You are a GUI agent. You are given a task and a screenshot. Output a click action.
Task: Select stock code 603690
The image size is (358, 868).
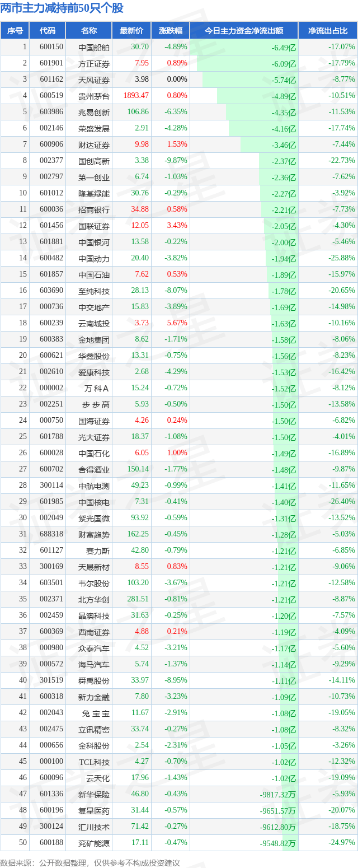51,291
